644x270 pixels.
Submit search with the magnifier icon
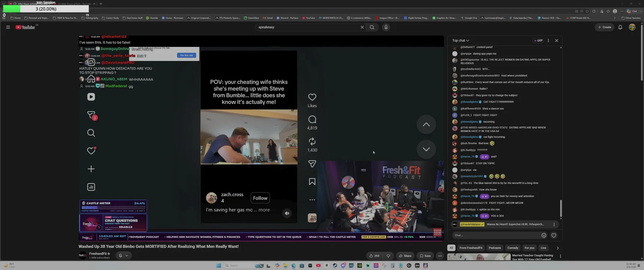(372, 27)
